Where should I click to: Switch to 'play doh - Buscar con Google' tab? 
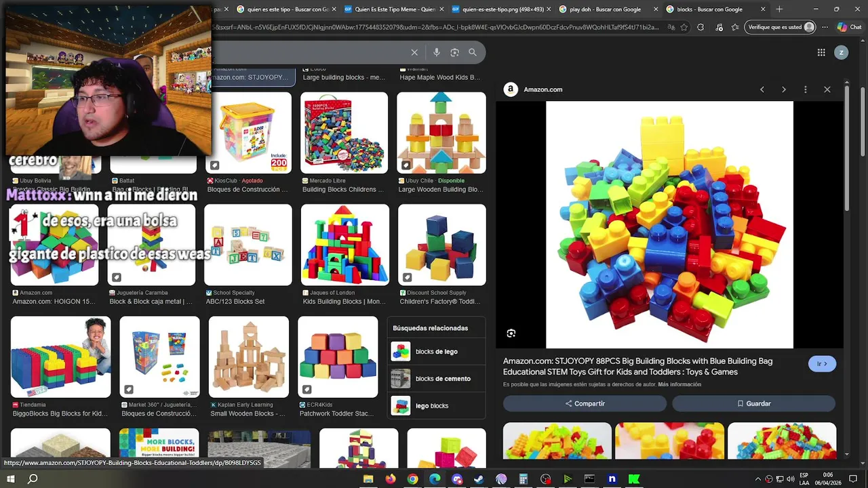608,9
